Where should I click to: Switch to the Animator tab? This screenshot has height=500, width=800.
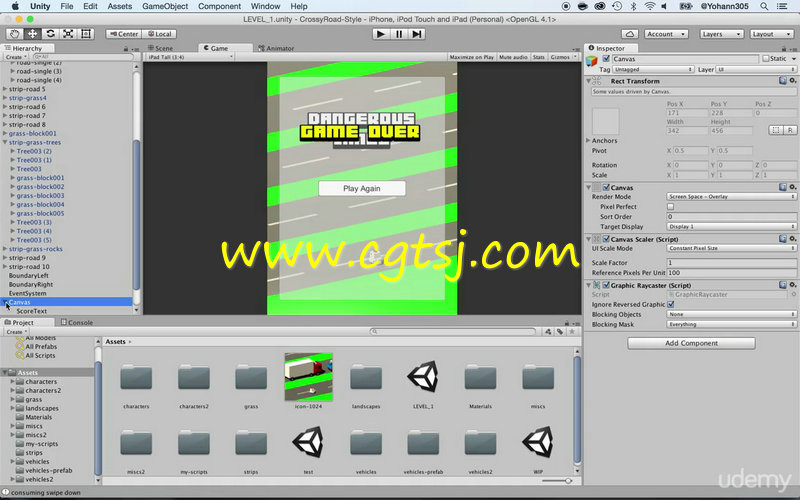[x=276, y=48]
